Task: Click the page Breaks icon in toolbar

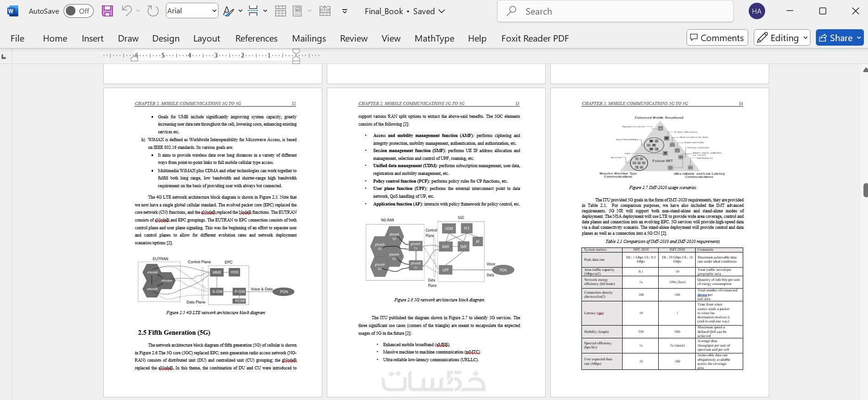Action: click(253, 11)
